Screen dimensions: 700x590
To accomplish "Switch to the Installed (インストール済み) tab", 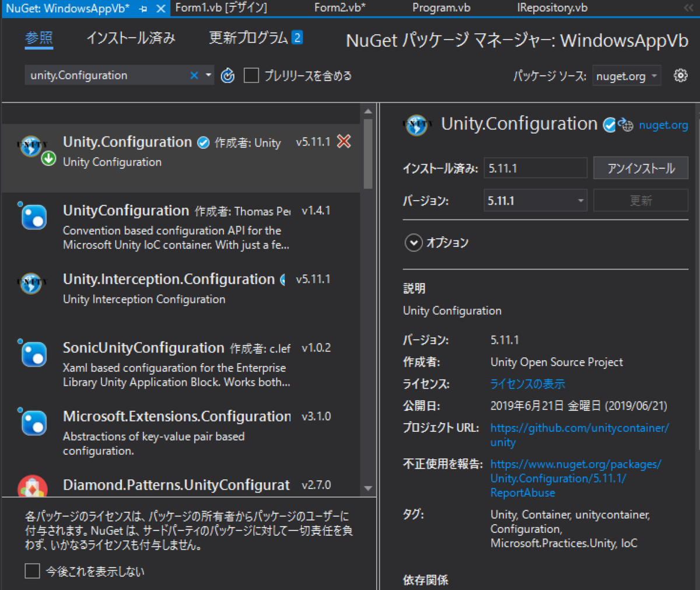I will point(131,38).
